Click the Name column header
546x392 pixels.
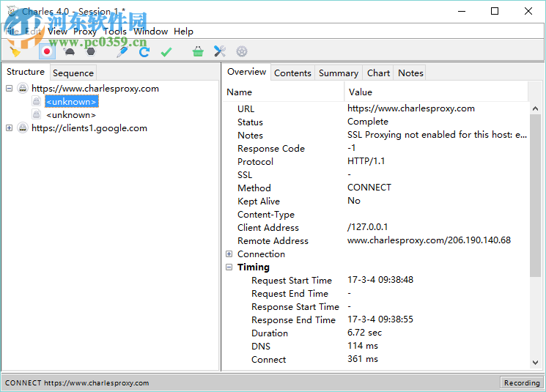pyautogui.click(x=283, y=92)
